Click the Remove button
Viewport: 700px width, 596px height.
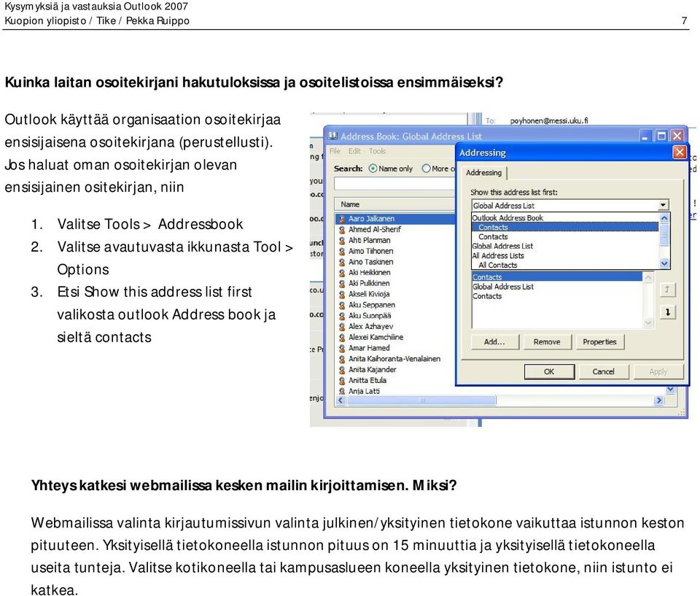click(547, 342)
